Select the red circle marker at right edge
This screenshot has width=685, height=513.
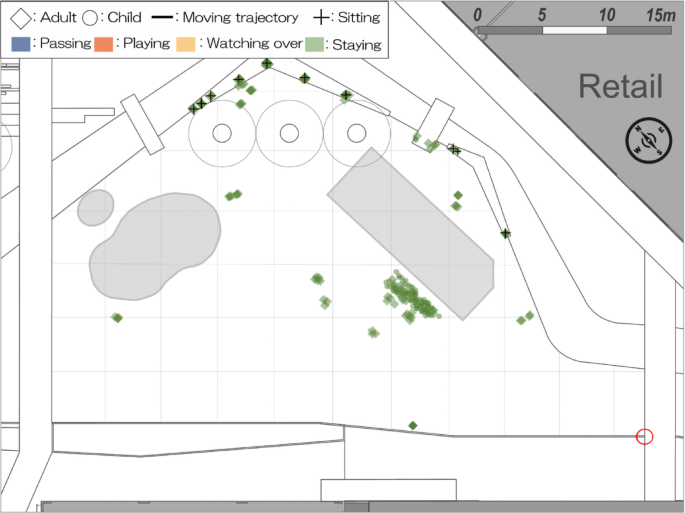tap(645, 436)
